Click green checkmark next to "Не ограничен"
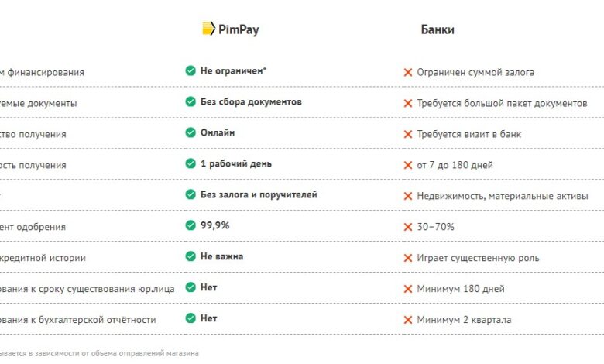 190,71
